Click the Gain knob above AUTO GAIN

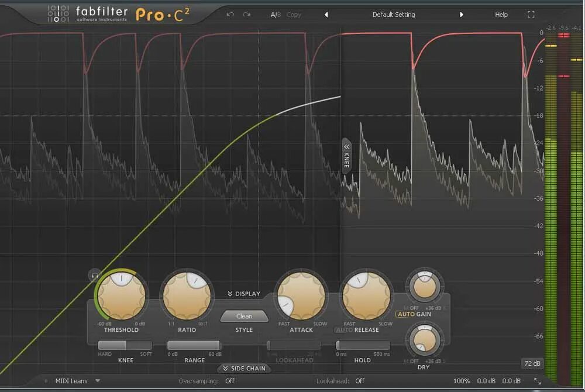coord(424,287)
